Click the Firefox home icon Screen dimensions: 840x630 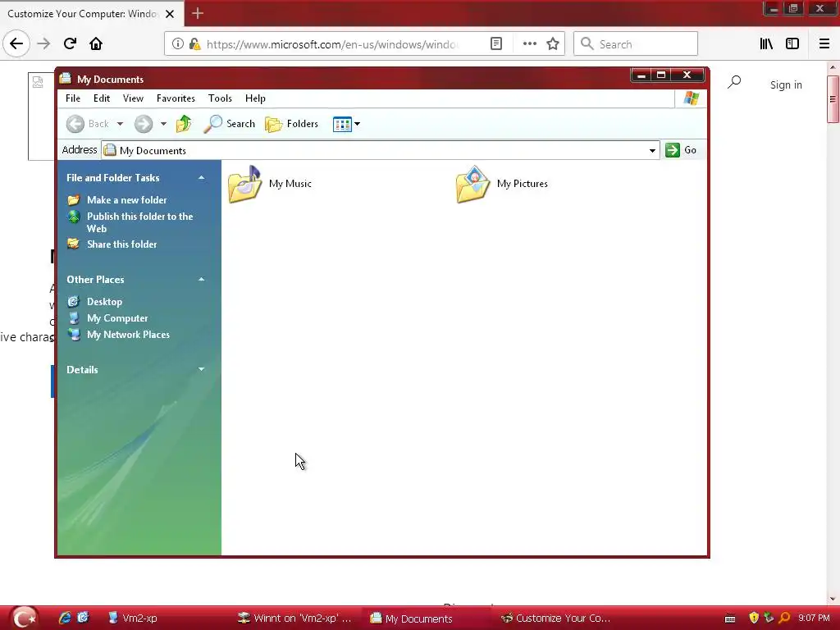click(x=96, y=44)
